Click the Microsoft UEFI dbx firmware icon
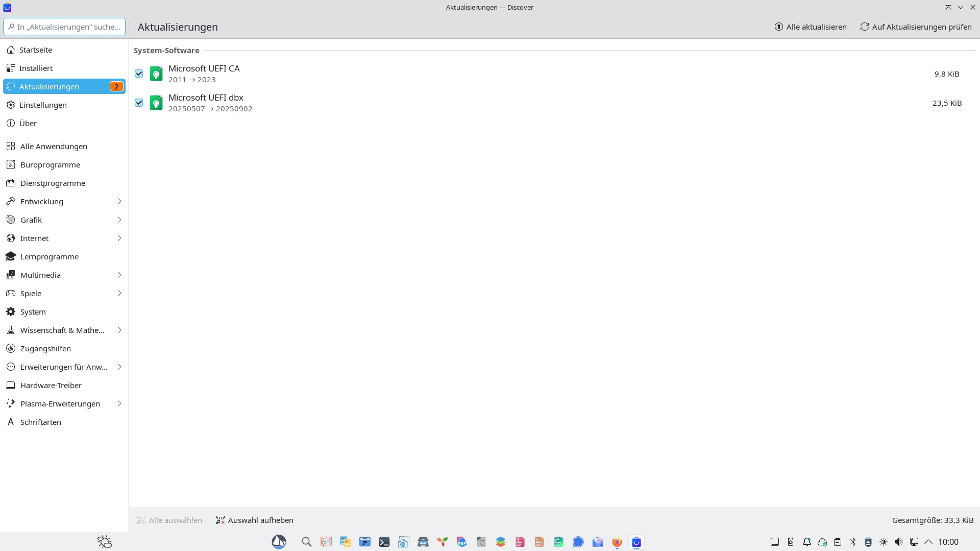Screen dimensions: 980x551 (156, 103)
